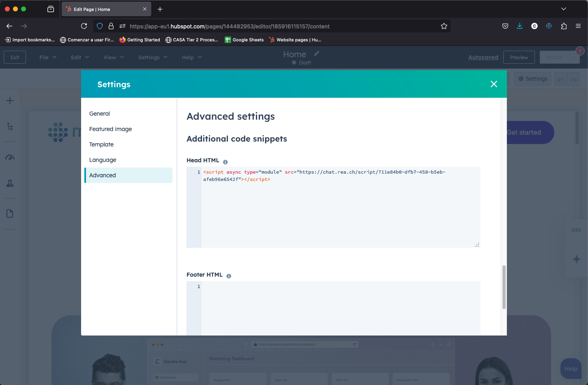The height and width of the screenshot is (385, 588).
Task: Expand the View dropdown menu
Action: pos(114,57)
